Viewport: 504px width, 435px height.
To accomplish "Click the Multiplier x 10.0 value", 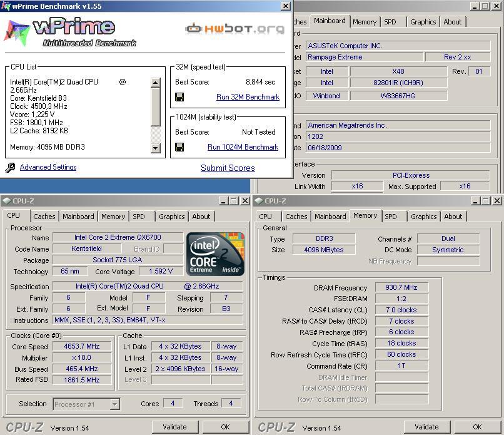I will (82, 357).
